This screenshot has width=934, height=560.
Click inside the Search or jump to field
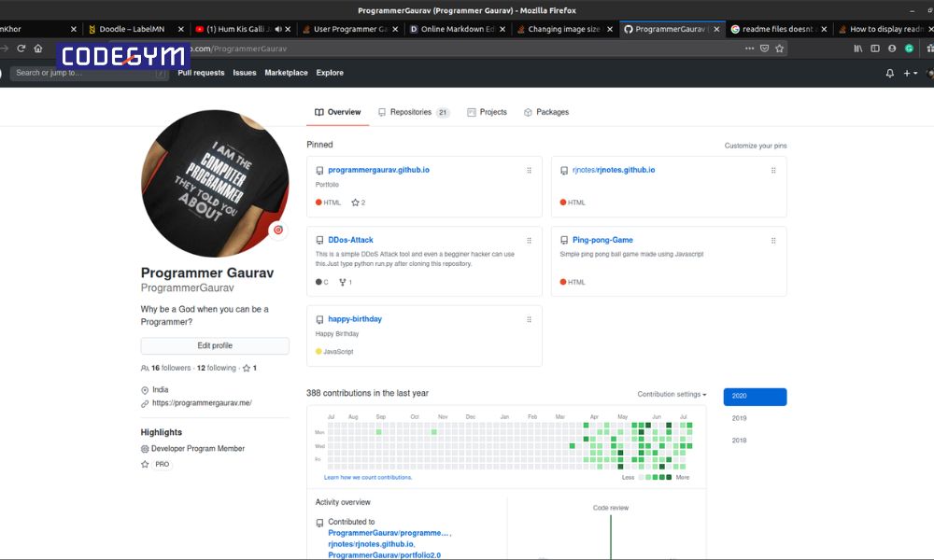click(84, 72)
